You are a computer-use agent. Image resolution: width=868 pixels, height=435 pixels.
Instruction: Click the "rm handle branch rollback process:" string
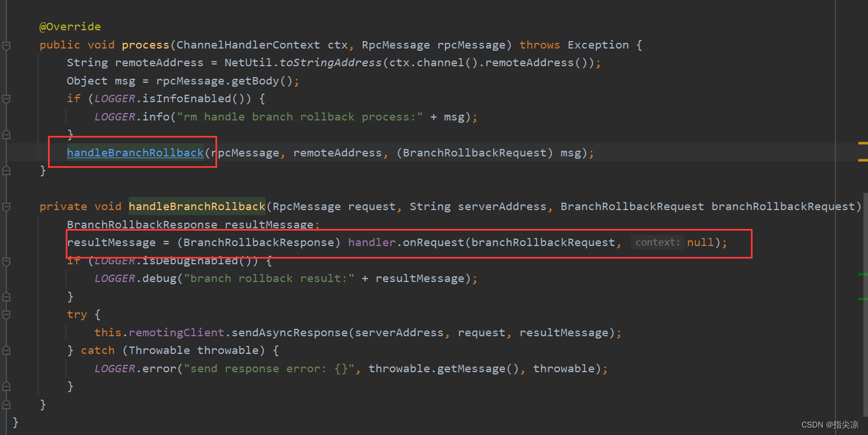coord(301,117)
